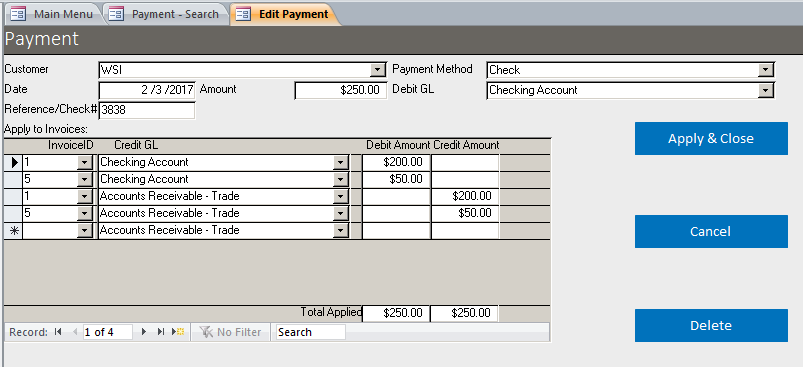
Task: Click the 'Credit Amount' column header
Action: coord(466,145)
